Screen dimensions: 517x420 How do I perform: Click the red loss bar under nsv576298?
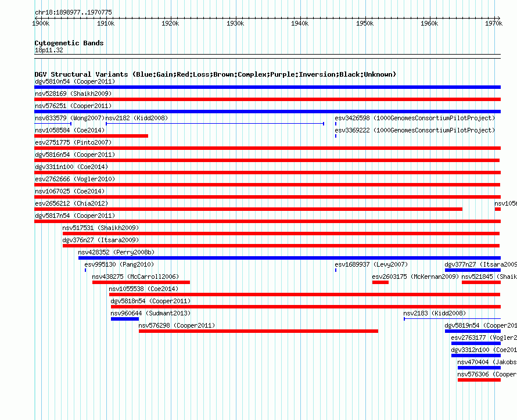(258, 331)
